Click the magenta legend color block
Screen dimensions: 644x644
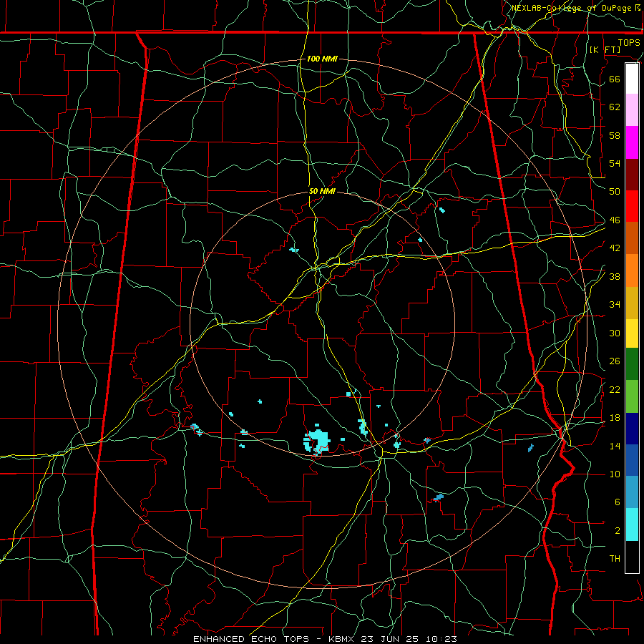[x=632, y=142]
